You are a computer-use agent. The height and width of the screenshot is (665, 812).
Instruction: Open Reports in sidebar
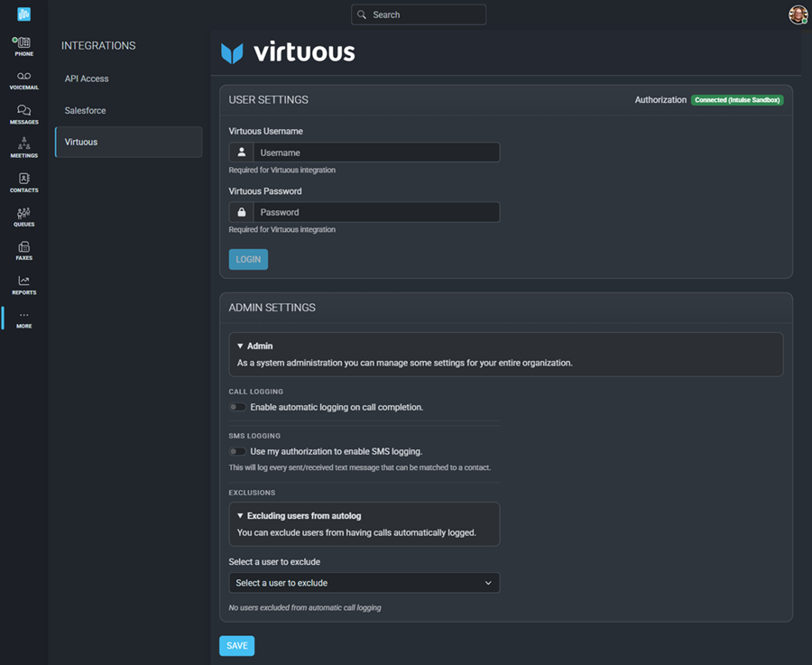point(23,285)
